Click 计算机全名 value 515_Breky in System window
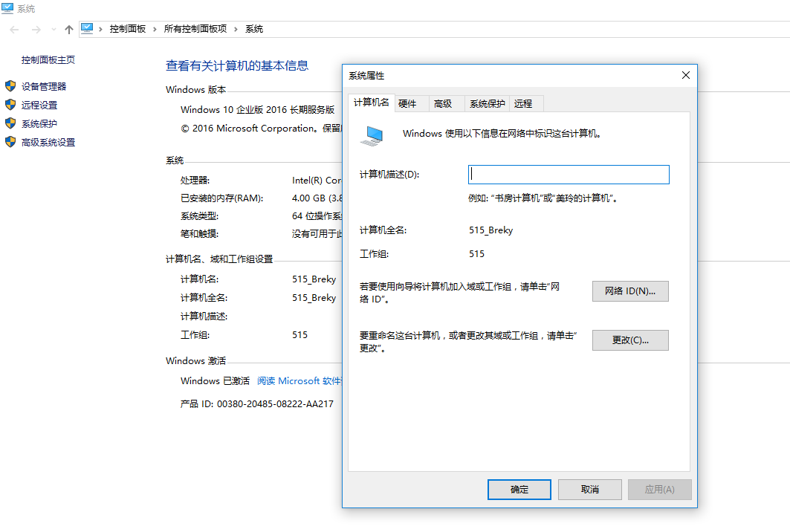This screenshot has width=790, height=532. click(314, 298)
